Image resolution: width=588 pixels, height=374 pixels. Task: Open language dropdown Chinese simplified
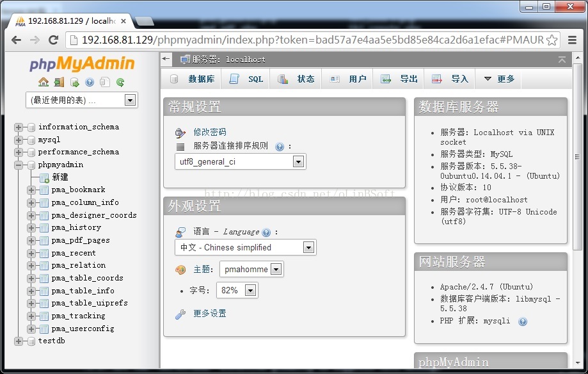click(x=246, y=247)
